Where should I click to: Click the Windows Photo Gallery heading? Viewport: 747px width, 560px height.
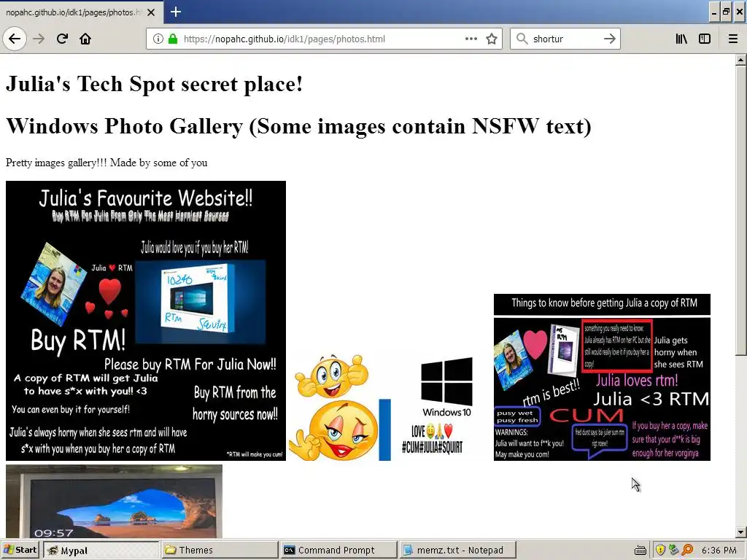[x=298, y=126]
